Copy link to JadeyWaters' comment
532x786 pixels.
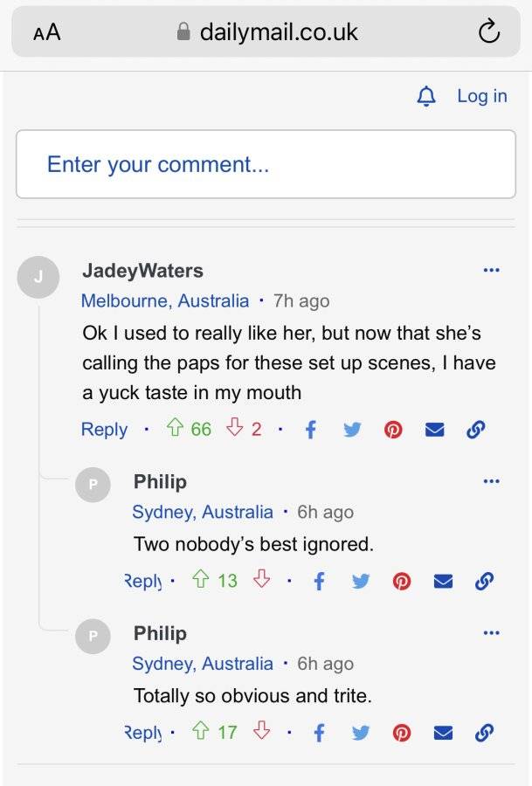[x=475, y=430]
